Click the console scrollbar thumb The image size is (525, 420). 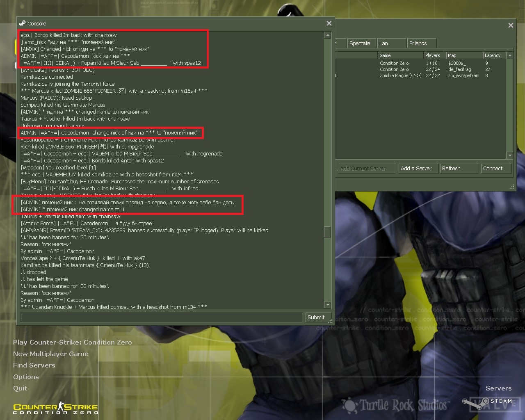coord(327,232)
